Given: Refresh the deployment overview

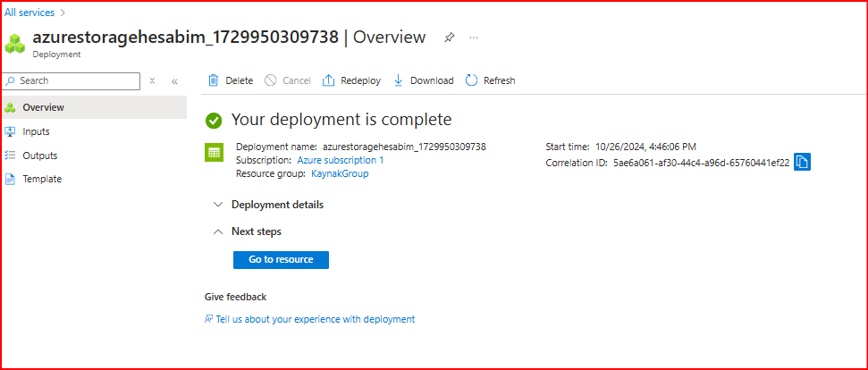Looking at the screenshot, I should click(x=490, y=80).
